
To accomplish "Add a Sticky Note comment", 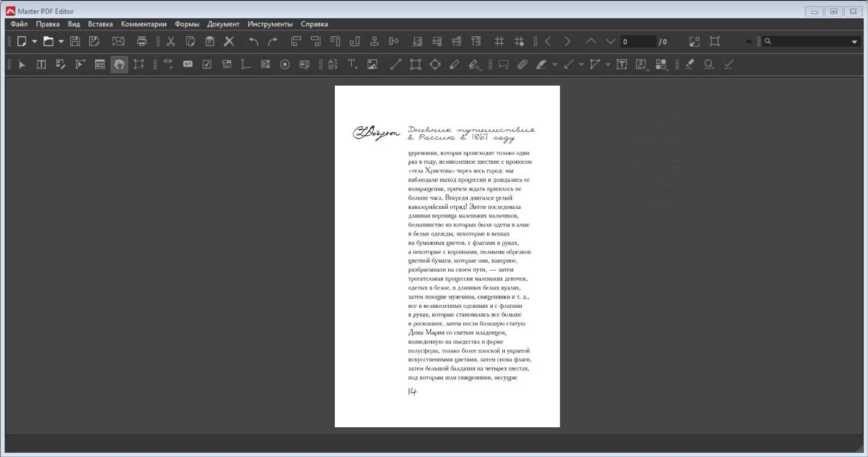I will pyautogui.click(x=503, y=64).
